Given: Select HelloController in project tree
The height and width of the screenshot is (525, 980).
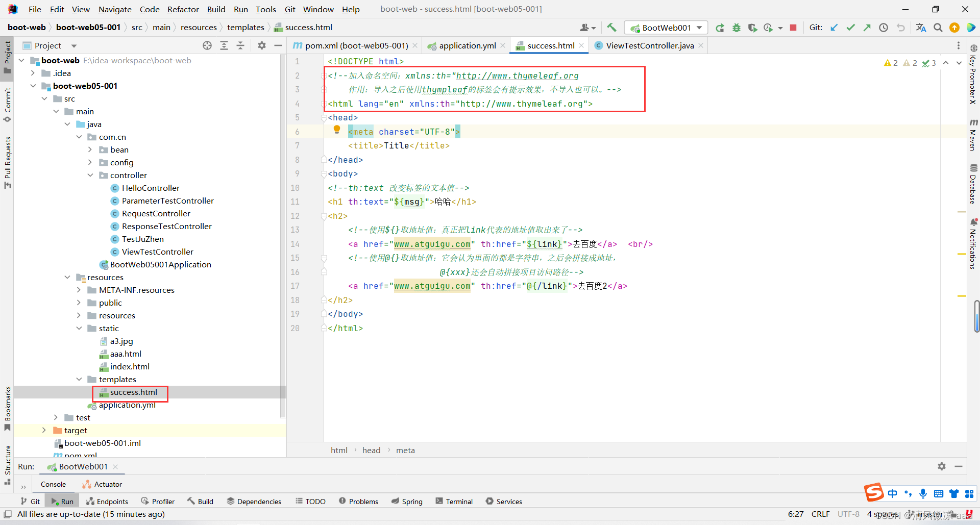Looking at the screenshot, I should [x=151, y=188].
